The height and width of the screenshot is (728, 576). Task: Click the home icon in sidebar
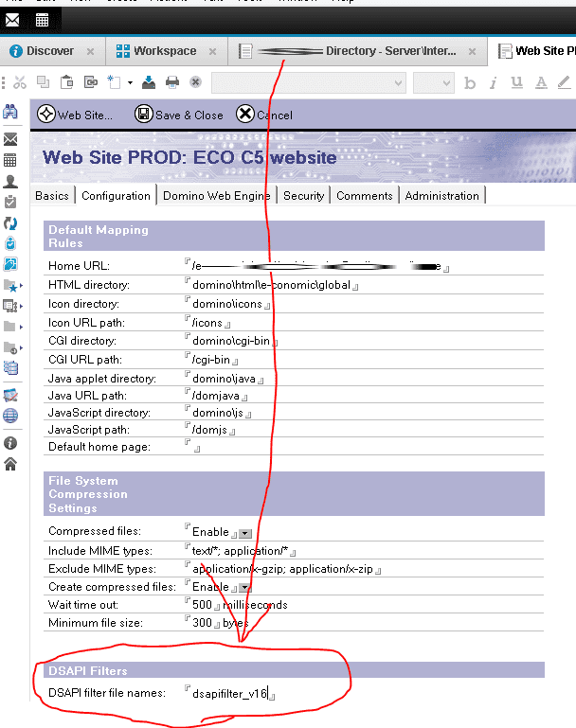(10, 464)
